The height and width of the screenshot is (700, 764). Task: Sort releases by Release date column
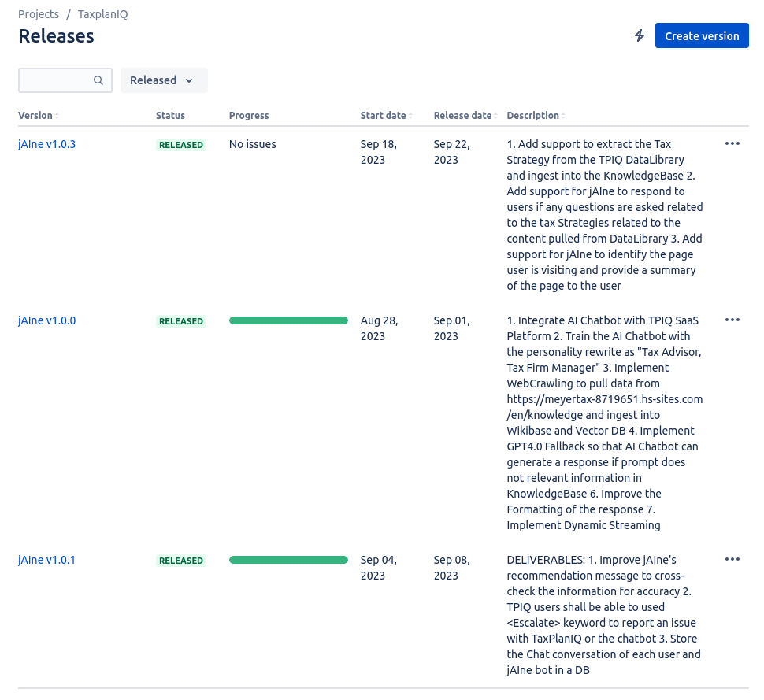(465, 116)
